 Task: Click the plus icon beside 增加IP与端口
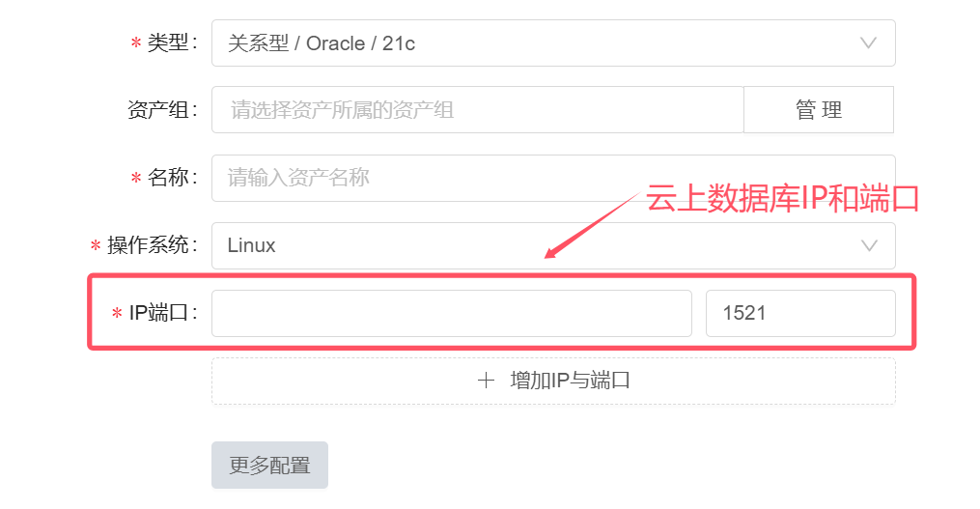point(486,381)
